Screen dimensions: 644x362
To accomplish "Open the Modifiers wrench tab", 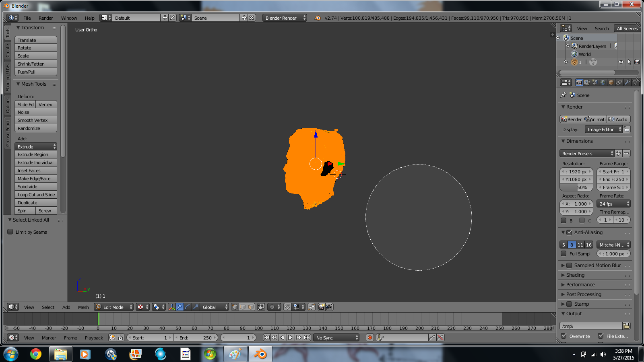I will [627, 82].
